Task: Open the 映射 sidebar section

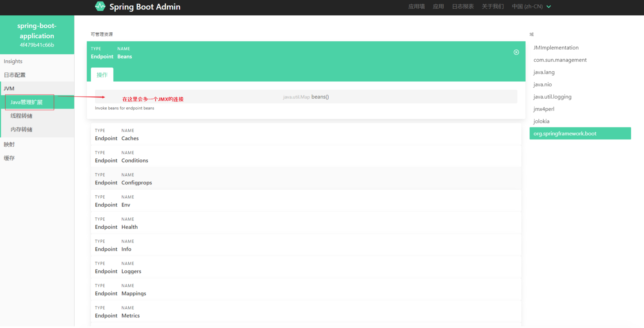Action: click(37, 144)
